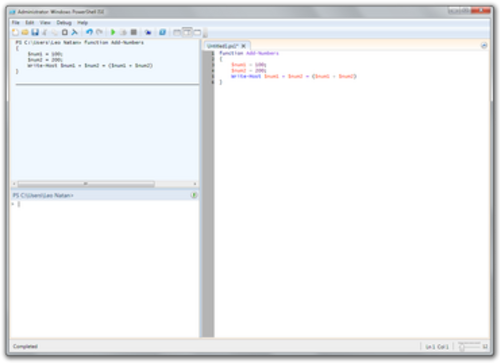The height and width of the screenshot is (363, 500).
Task: Click the green run button in command pane
Action: coord(194,195)
